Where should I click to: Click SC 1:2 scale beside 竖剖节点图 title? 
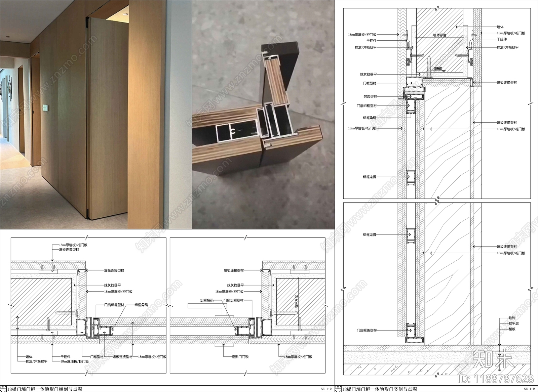click(x=530, y=389)
